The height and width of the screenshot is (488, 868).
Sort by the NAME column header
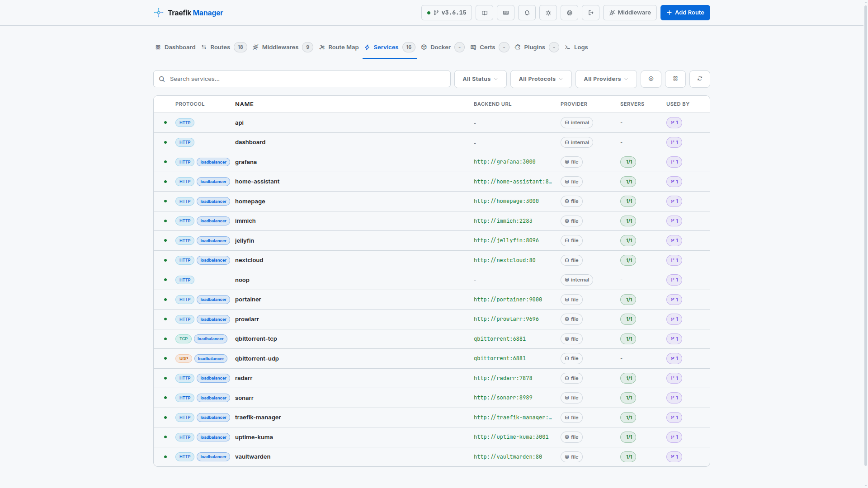244,104
